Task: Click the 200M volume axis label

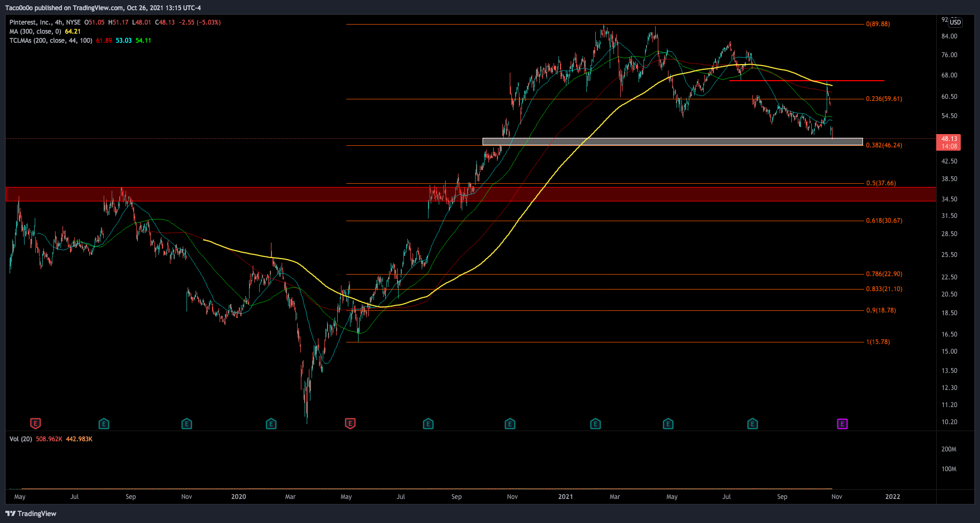Action: point(949,449)
